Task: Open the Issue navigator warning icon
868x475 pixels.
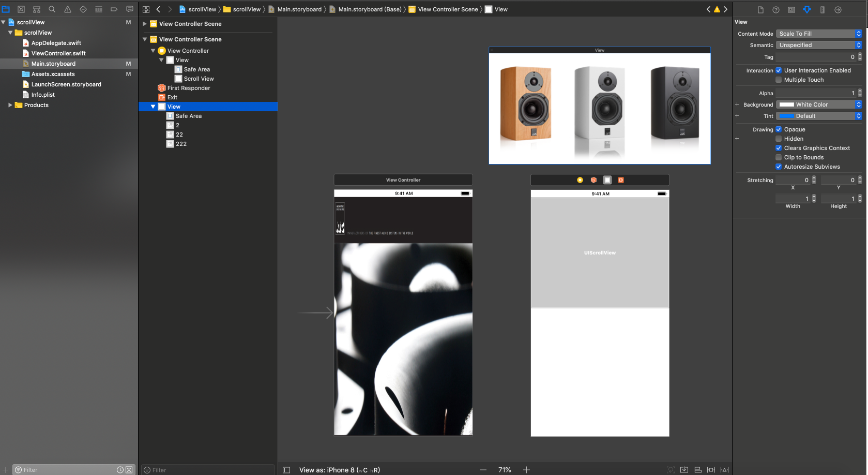Action: 67,9
